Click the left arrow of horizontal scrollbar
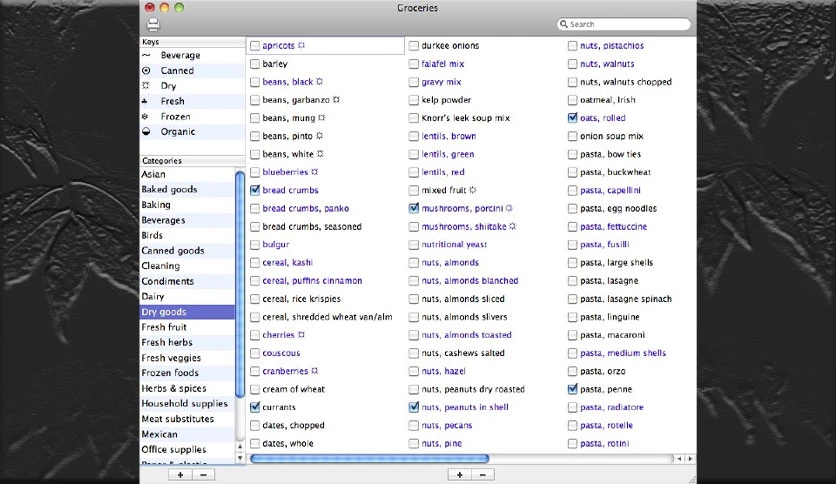The image size is (836, 484). (679, 458)
